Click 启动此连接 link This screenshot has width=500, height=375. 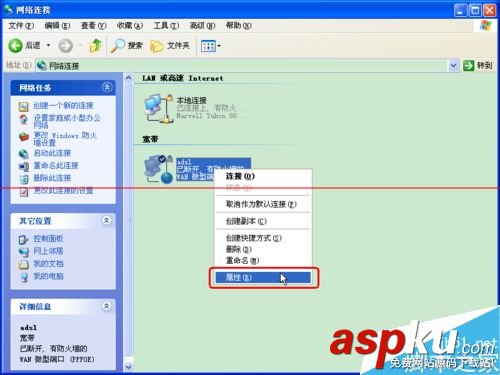pos(52,153)
